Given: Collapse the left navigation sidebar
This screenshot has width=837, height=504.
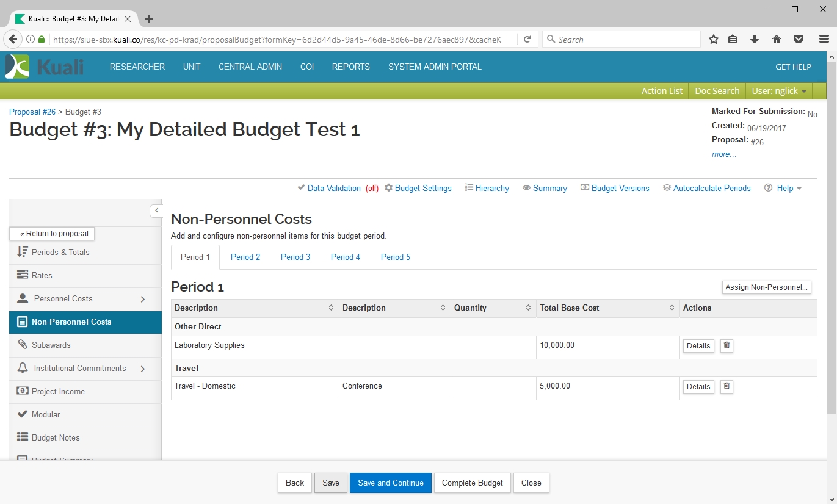Looking at the screenshot, I should [156, 211].
